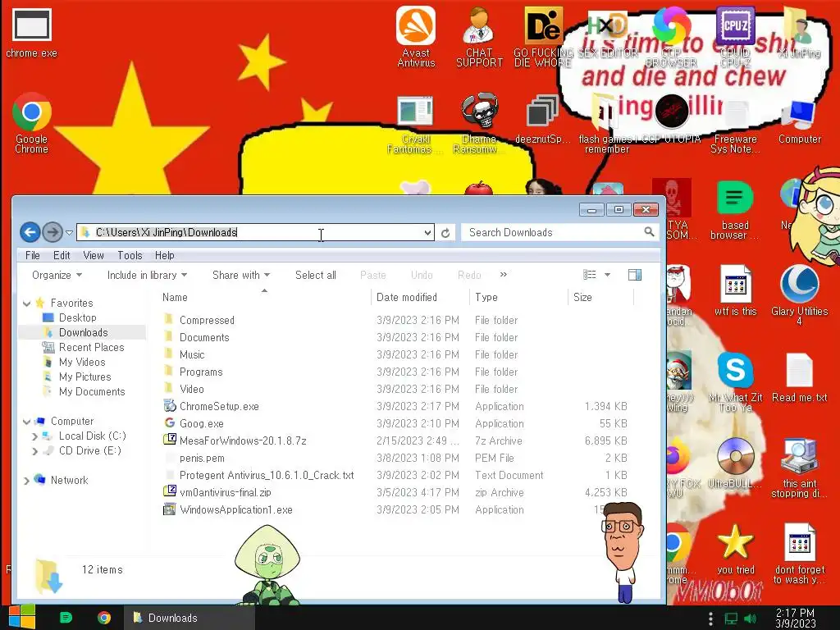Open the CPUID CPU-Z desktop icon
Viewport: 840px width, 630px height.
(x=735, y=36)
